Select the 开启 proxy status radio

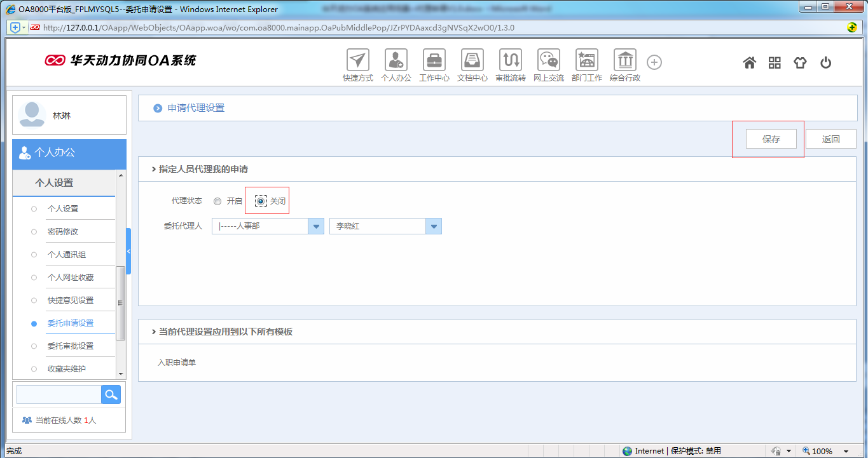218,201
